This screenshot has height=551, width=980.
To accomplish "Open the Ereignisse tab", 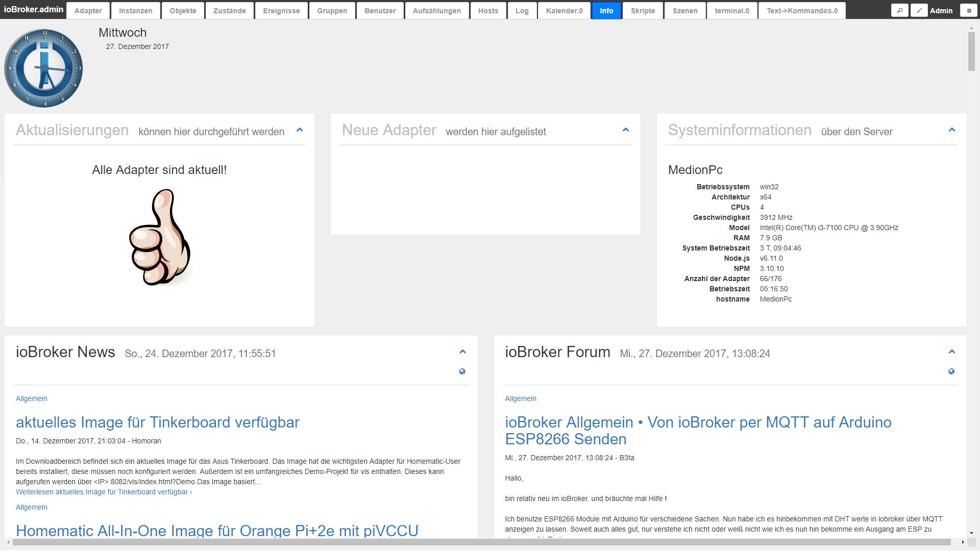I will (282, 11).
